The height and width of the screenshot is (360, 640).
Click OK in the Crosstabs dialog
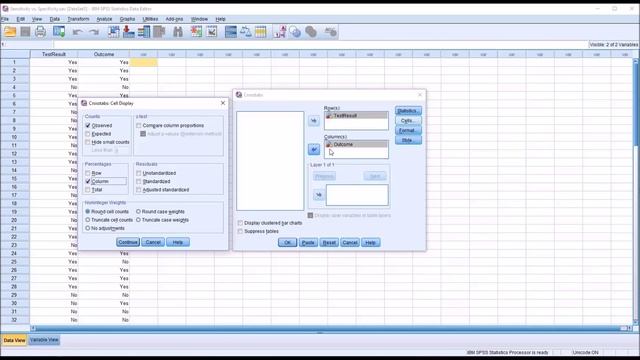287,242
